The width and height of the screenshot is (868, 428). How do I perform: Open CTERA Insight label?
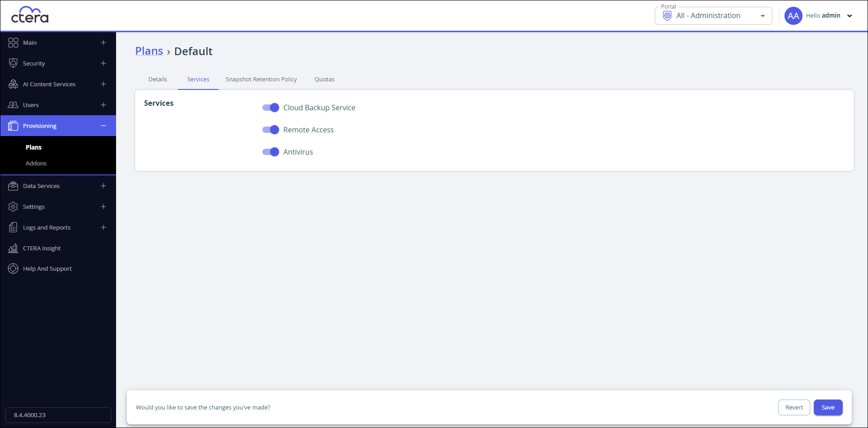42,248
